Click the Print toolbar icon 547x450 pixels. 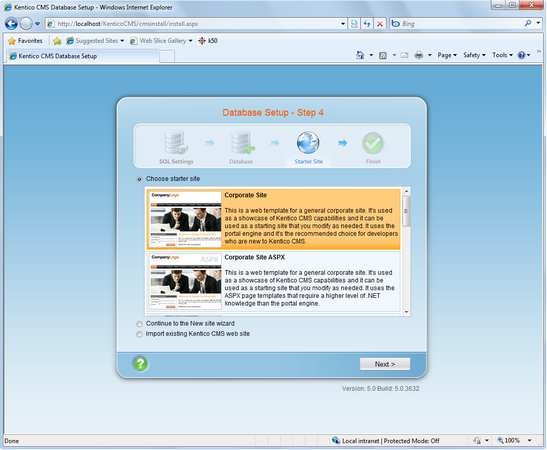tap(419, 55)
